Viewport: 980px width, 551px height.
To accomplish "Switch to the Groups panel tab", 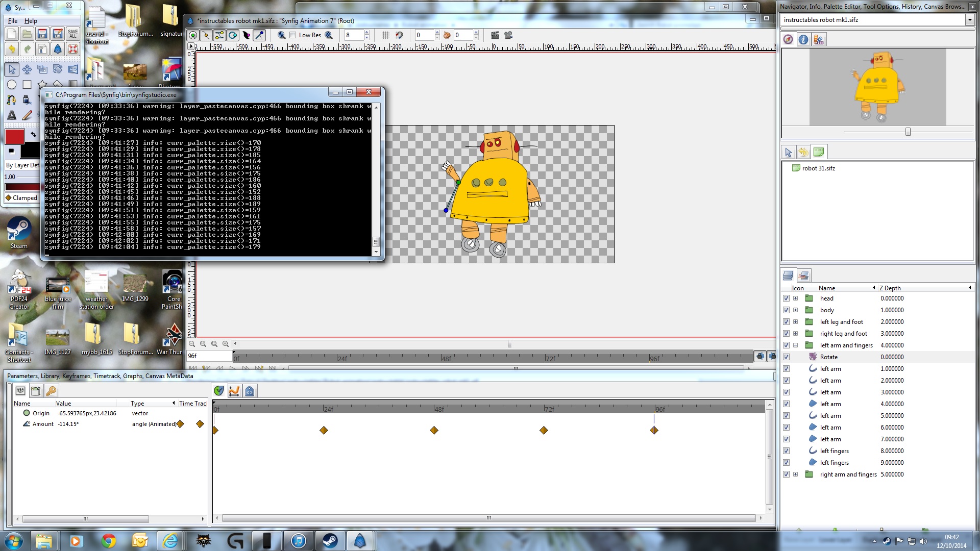I will 804,275.
